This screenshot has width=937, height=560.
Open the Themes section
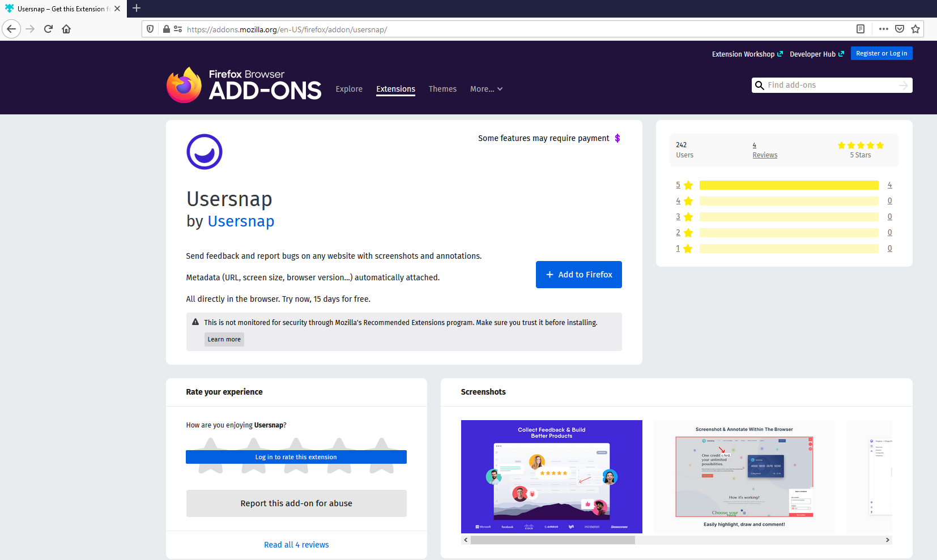(x=442, y=89)
